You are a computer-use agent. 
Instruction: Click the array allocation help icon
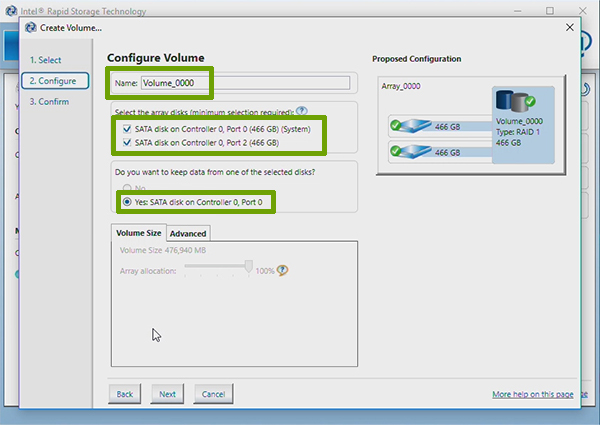point(282,270)
